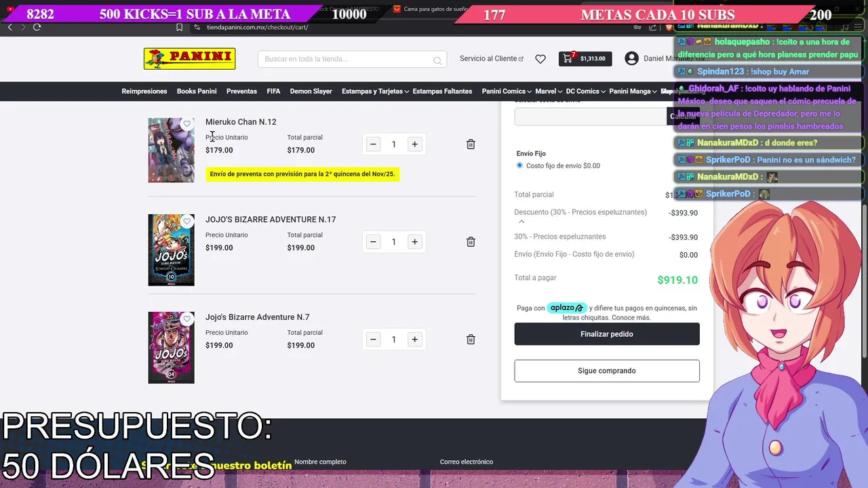The image size is (868, 488).
Task: Go back with browser back arrow
Action: (x=9, y=27)
